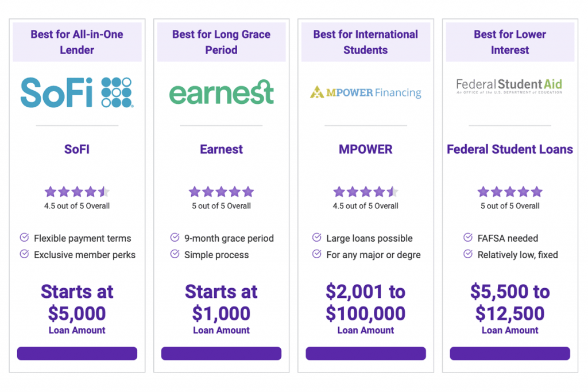Click SoFi's 4.5 star rating
Image resolution: width=588 pixels, height=392 pixels.
pyautogui.click(x=77, y=192)
